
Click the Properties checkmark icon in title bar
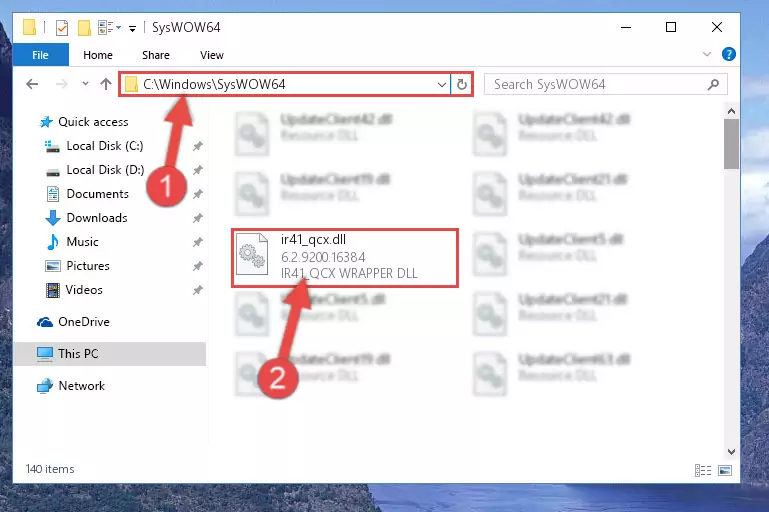pyautogui.click(x=62, y=27)
